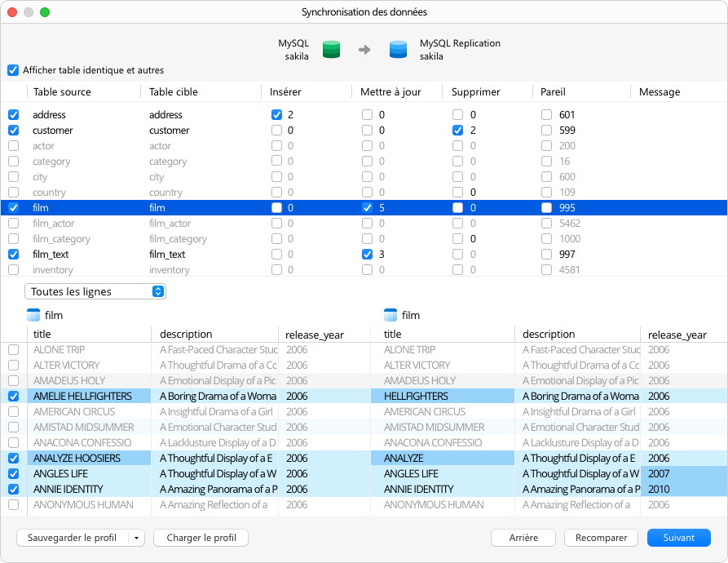728x563 pixels.
Task: Uncheck the ANNIE IDENTITY row checkbox
Action: [14, 489]
